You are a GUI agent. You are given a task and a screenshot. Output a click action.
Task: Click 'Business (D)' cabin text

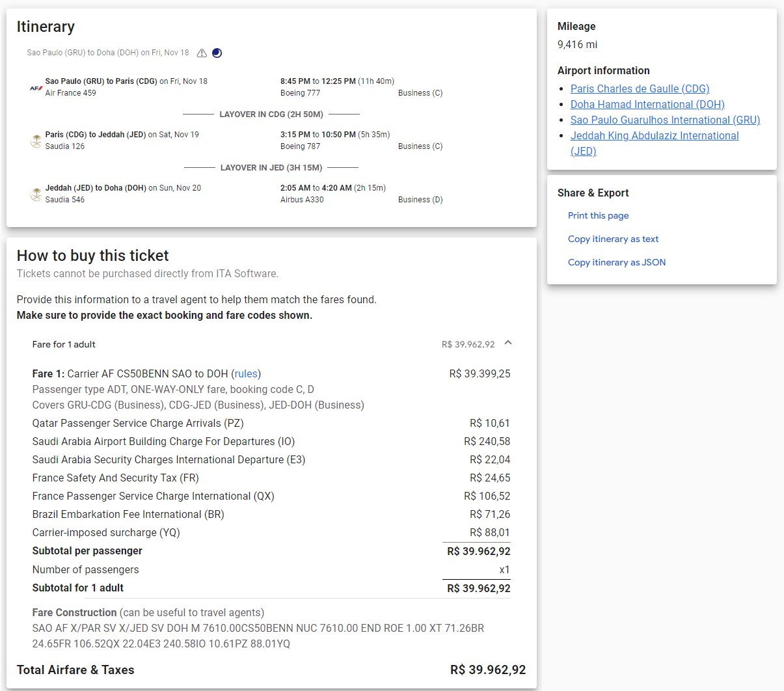point(420,200)
